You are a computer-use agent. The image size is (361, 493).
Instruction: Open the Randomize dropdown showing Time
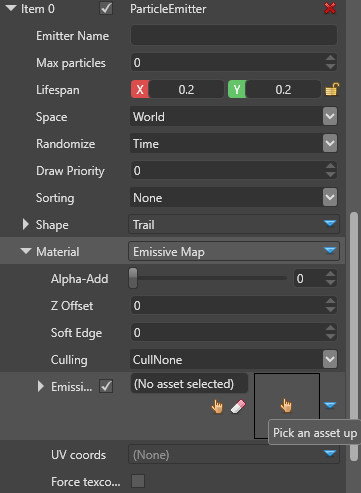(233, 144)
